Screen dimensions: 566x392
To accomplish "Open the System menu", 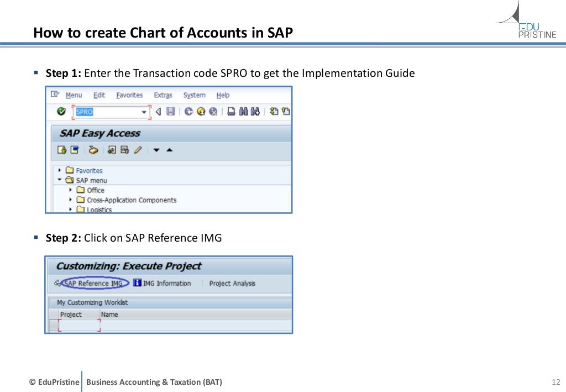I will click(194, 95).
